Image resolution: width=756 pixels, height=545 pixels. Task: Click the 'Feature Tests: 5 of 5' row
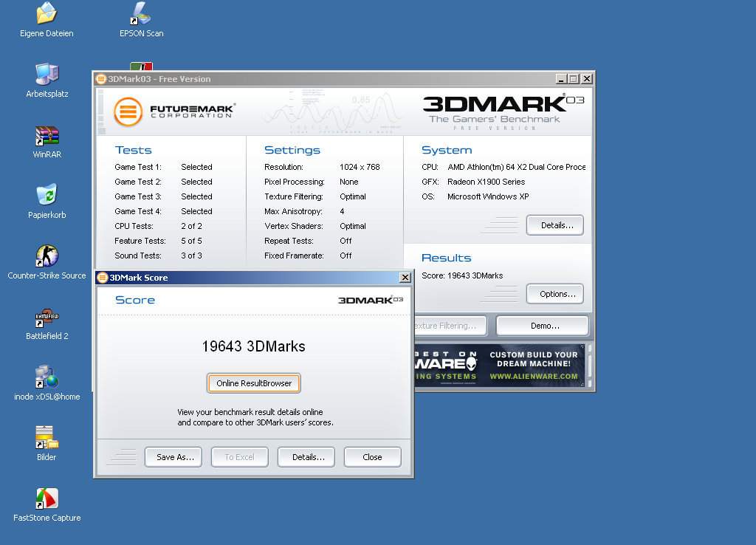point(158,241)
